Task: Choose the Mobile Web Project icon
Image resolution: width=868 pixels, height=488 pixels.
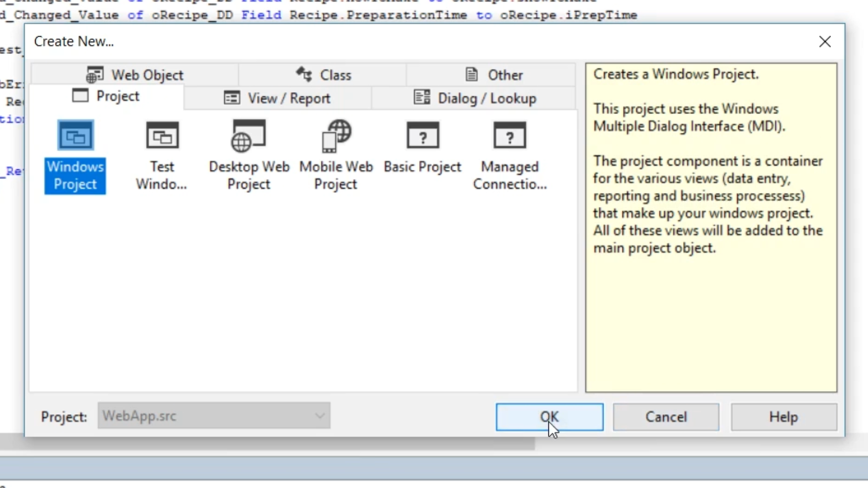Action: click(x=336, y=136)
